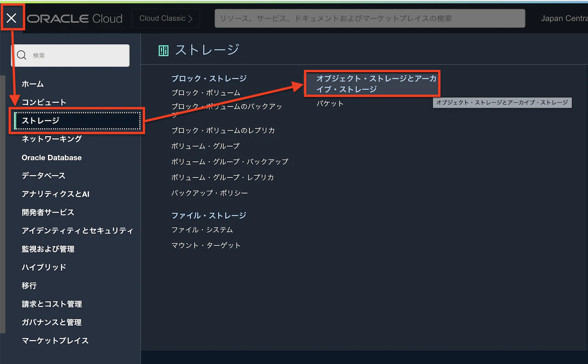This screenshot has height=364, width=588.
Task: Open マウント・ターゲット link
Action: [206, 245]
